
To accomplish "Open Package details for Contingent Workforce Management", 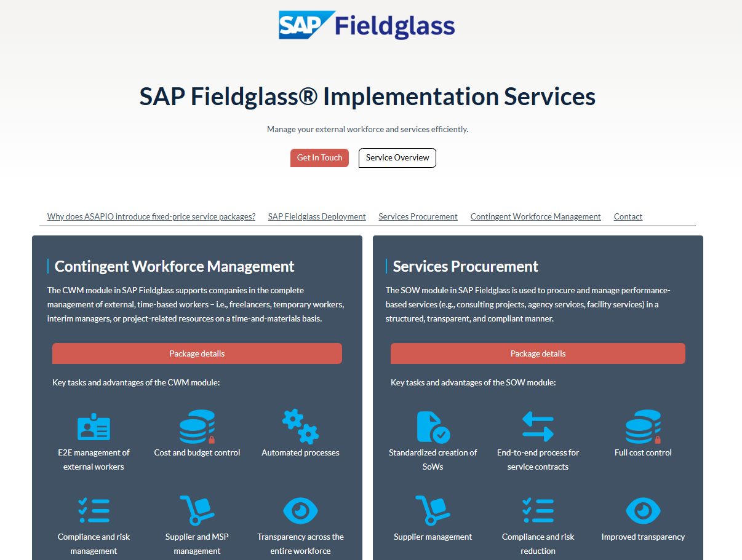I will [197, 353].
